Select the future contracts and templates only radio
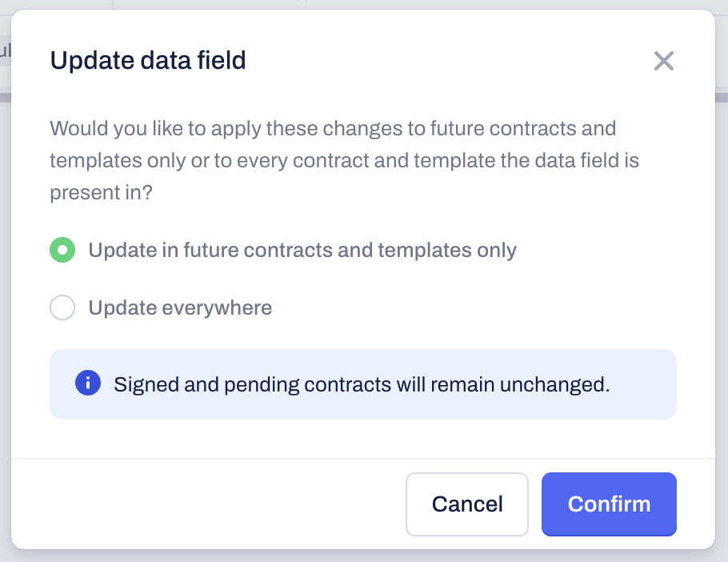The height and width of the screenshot is (562, 728). point(62,251)
